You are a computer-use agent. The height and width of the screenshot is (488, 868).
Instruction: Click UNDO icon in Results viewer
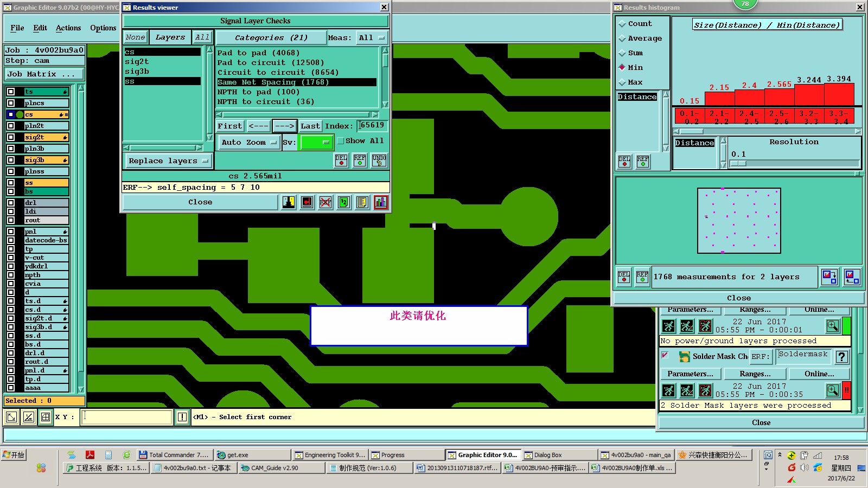click(x=379, y=160)
